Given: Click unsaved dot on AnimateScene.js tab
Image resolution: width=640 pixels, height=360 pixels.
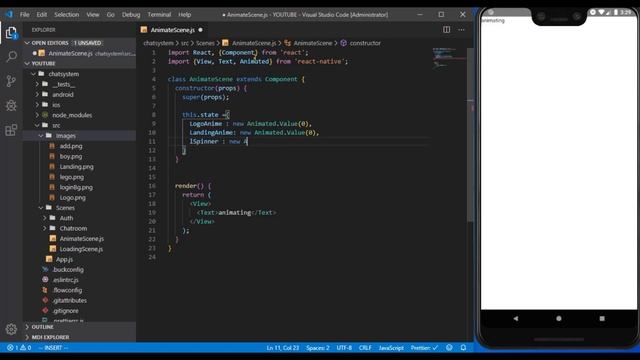Looking at the screenshot, I should click(x=200, y=30).
